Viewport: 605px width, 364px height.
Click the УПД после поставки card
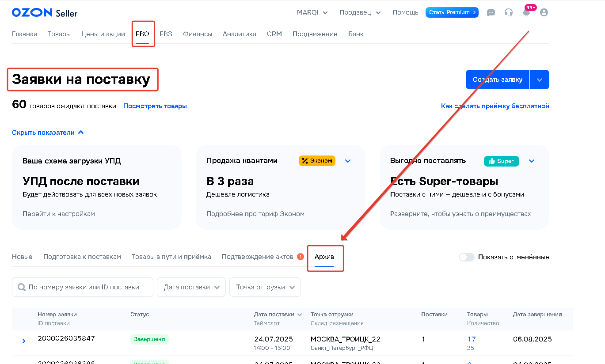[97, 187]
